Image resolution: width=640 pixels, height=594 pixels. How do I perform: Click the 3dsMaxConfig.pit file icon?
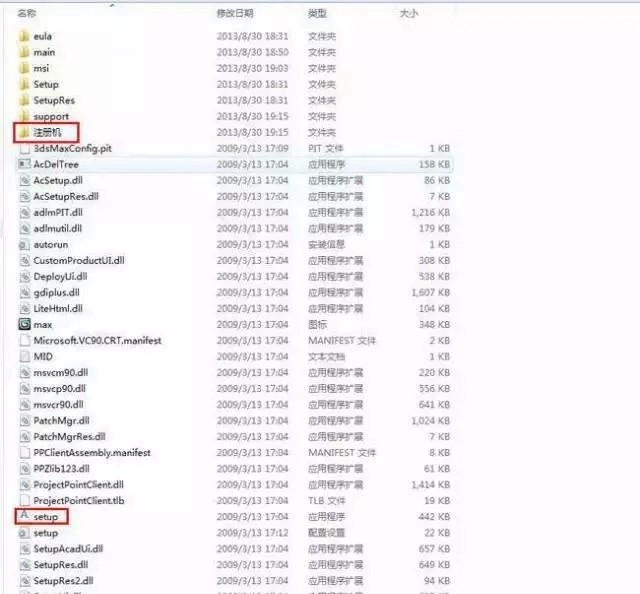(x=24, y=149)
